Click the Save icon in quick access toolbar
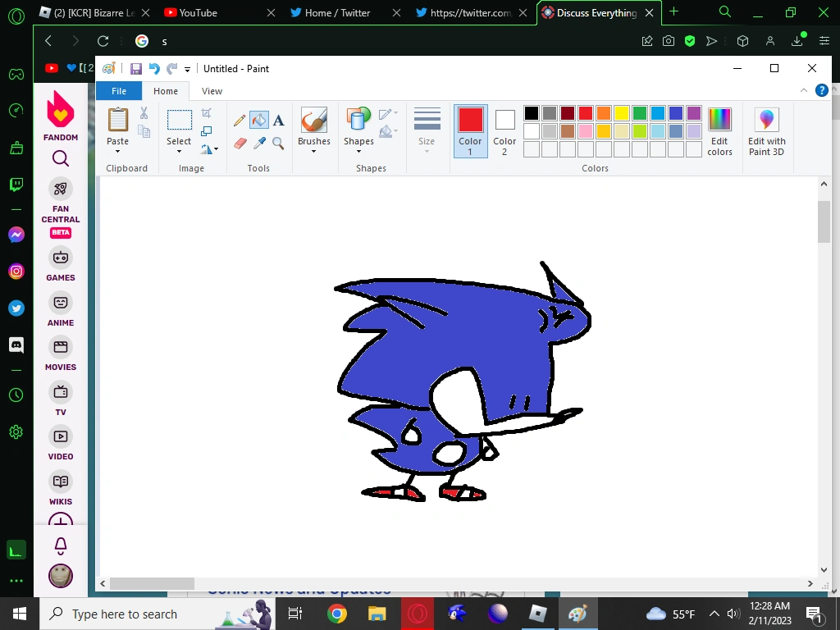This screenshot has width=840, height=630. 136,69
